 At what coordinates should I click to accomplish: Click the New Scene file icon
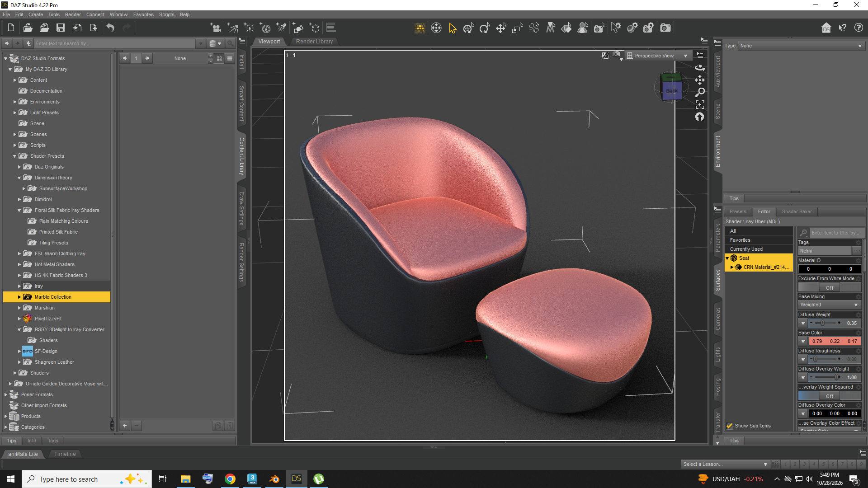pos(11,28)
